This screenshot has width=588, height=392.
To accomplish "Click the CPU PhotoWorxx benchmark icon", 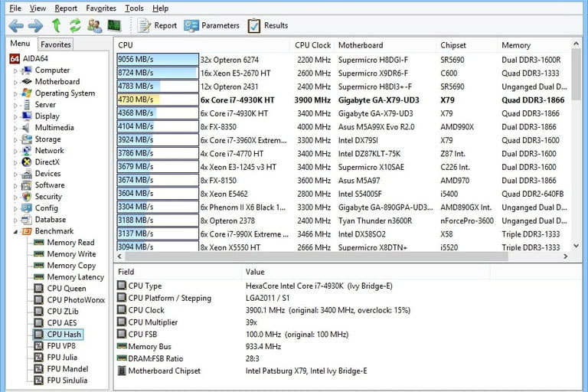I will (x=38, y=300).
